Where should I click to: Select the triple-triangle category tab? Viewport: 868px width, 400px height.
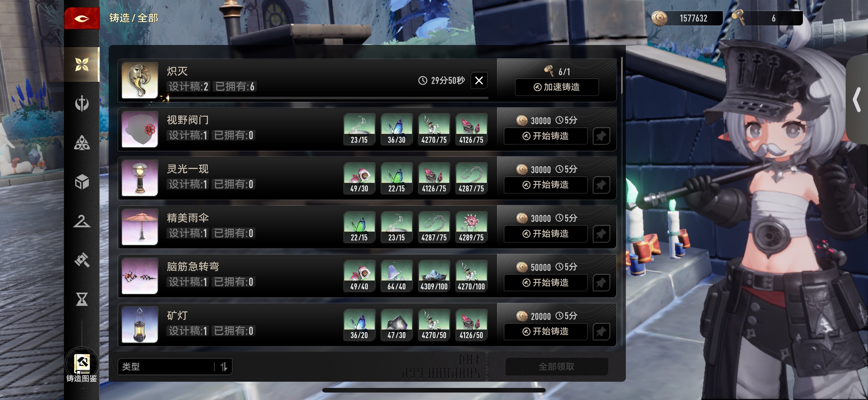click(x=82, y=143)
